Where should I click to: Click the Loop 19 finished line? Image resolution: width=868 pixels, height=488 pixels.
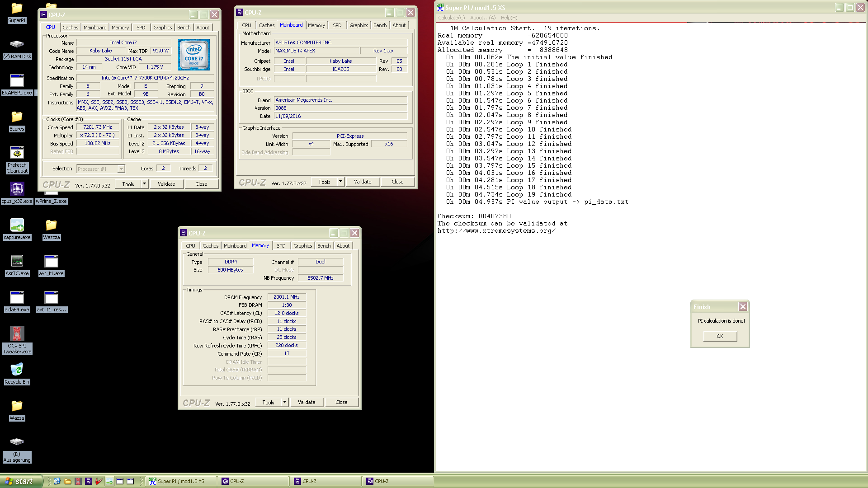tap(509, 195)
